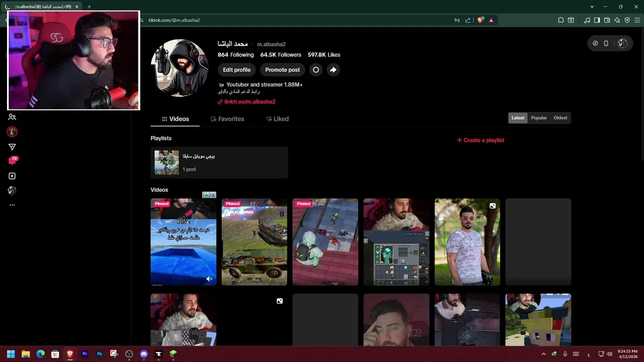Open OBS Studio from the taskbar
This screenshot has height=362, width=644.
[129, 354]
